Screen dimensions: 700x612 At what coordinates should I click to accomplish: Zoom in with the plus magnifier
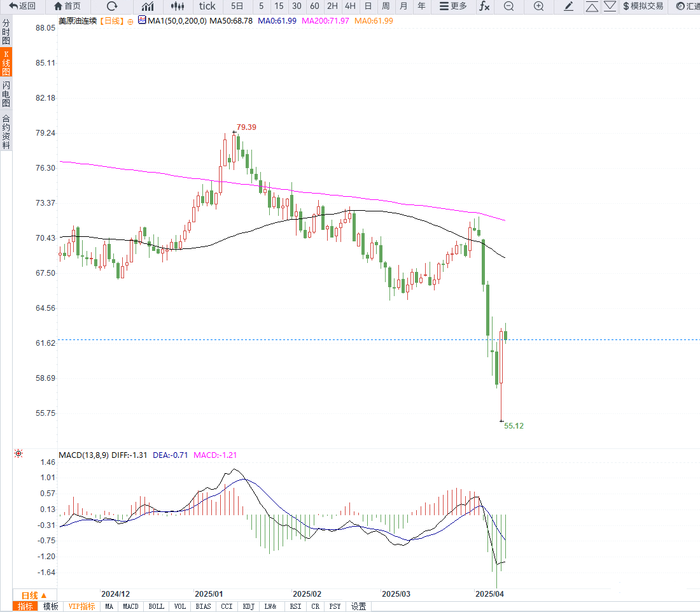(x=538, y=6)
